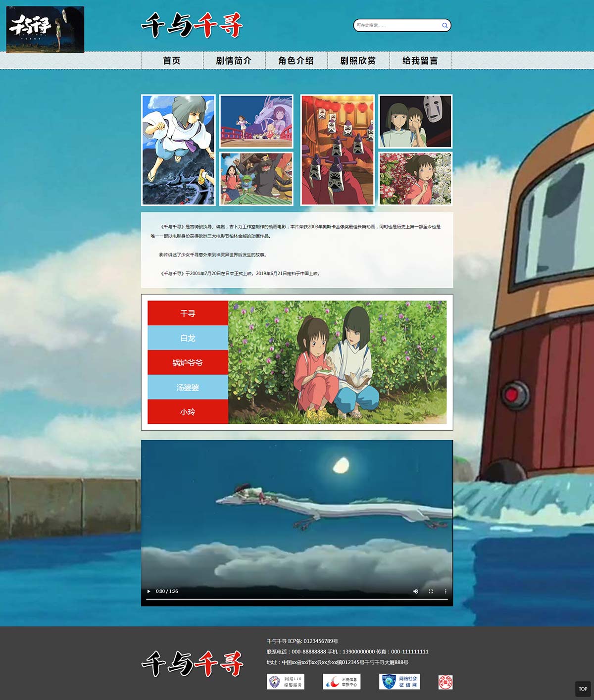Select the 汤婆婆 character tab
The height and width of the screenshot is (700, 594).
(188, 387)
